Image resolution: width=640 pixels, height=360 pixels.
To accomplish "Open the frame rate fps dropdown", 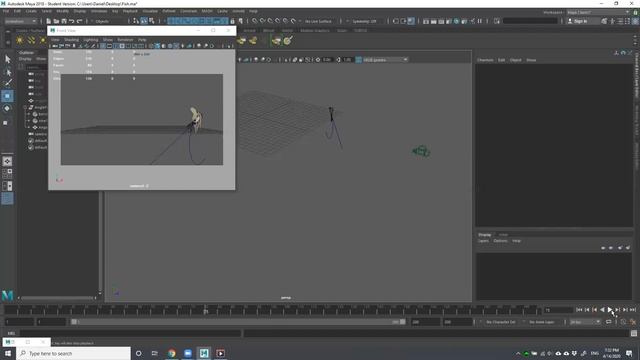I will (x=585, y=322).
